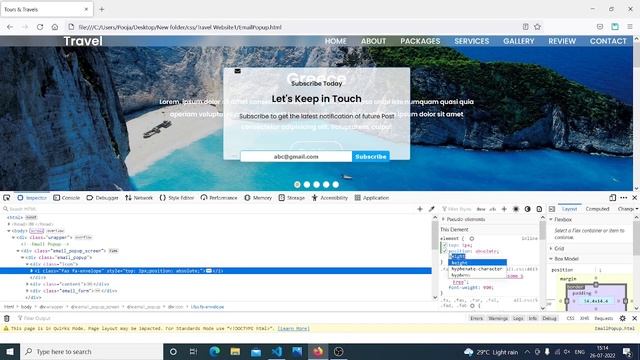Open the PACKAGES nav link
The image size is (640, 360).
point(420,41)
